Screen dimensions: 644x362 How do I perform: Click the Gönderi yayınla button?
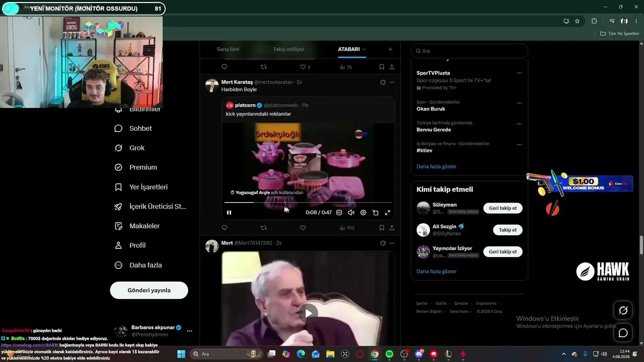(x=149, y=290)
